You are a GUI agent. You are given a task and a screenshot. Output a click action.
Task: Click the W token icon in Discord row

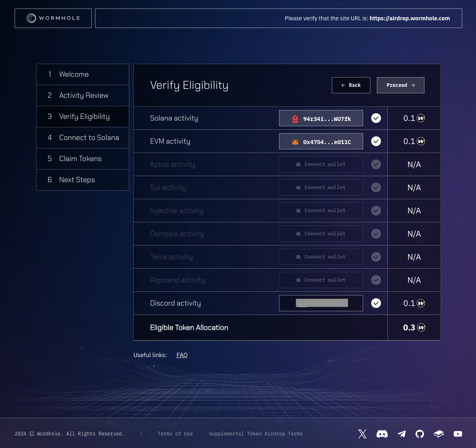click(421, 303)
